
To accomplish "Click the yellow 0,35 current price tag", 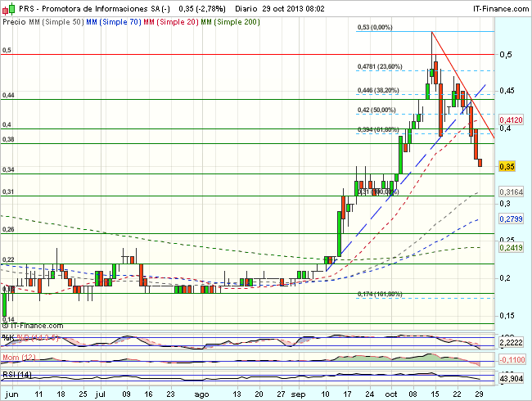I will (x=507, y=167).
